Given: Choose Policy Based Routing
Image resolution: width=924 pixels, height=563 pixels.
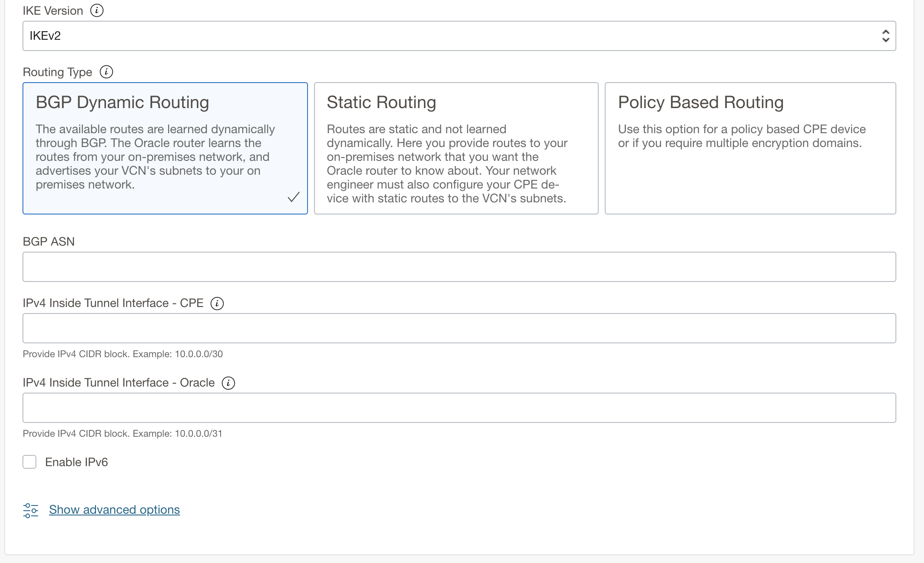Looking at the screenshot, I should click(x=751, y=147).
